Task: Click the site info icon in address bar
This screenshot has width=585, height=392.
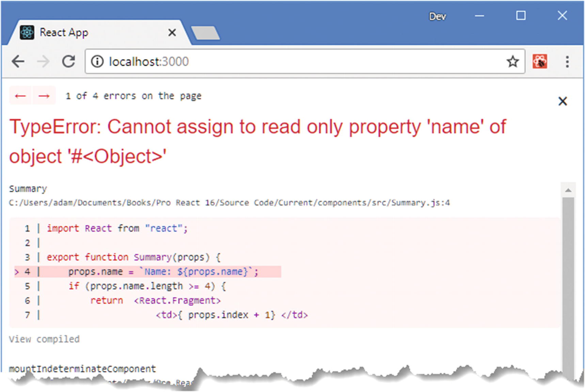Action: (97, 62)
